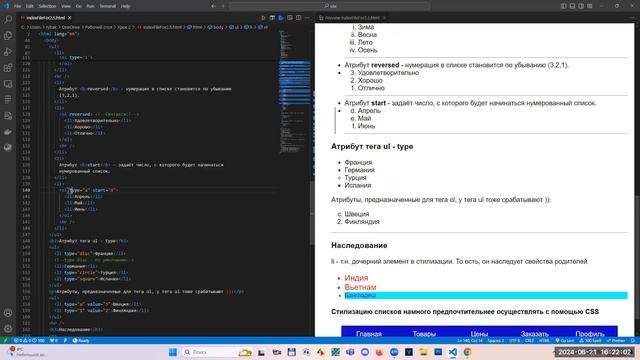640x360 pixels.
Task: Open the File menu
Action: click(18, 6)
